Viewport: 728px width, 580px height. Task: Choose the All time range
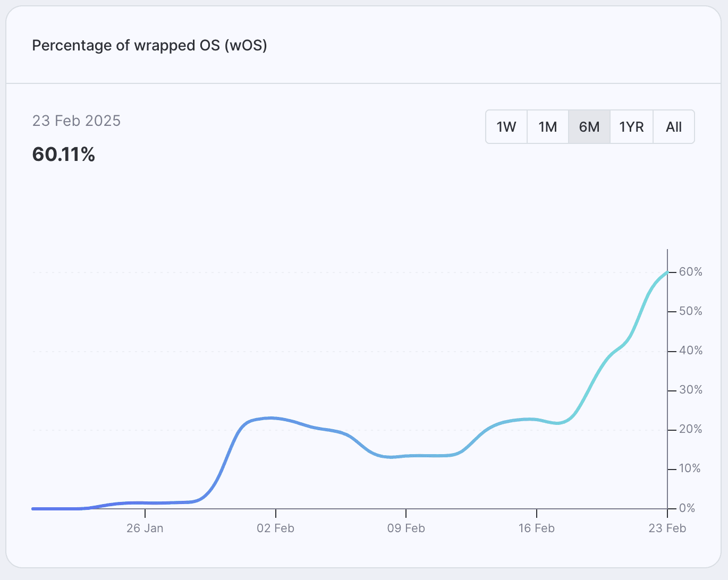pyautogui.click(x=674, y=127)
